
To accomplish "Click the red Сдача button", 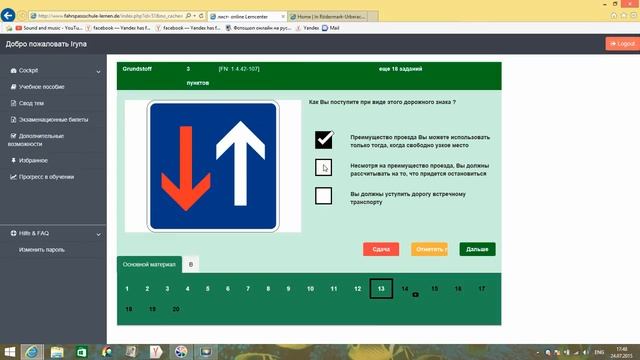I will [x=381, y=249].
